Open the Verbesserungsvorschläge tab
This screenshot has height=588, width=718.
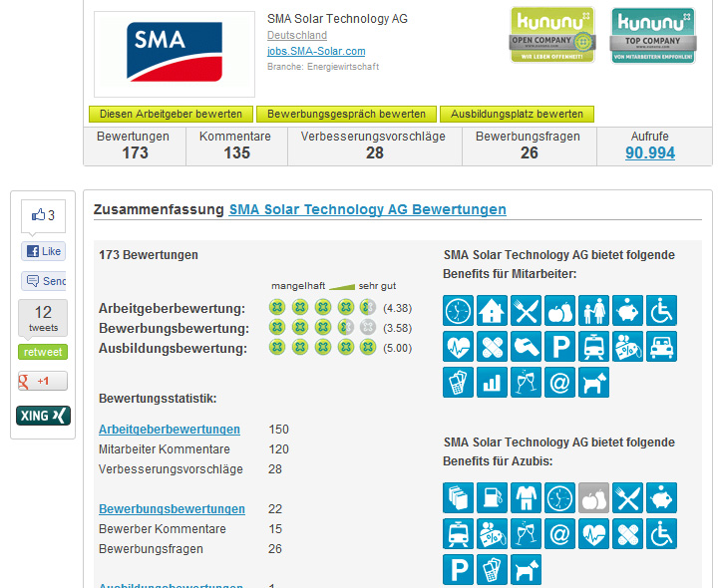374,146
